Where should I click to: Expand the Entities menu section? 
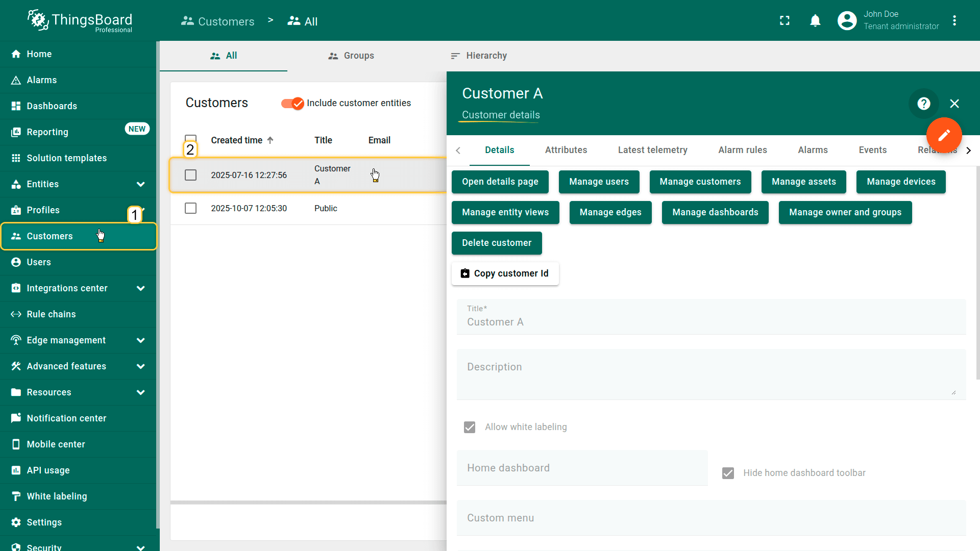141,184
